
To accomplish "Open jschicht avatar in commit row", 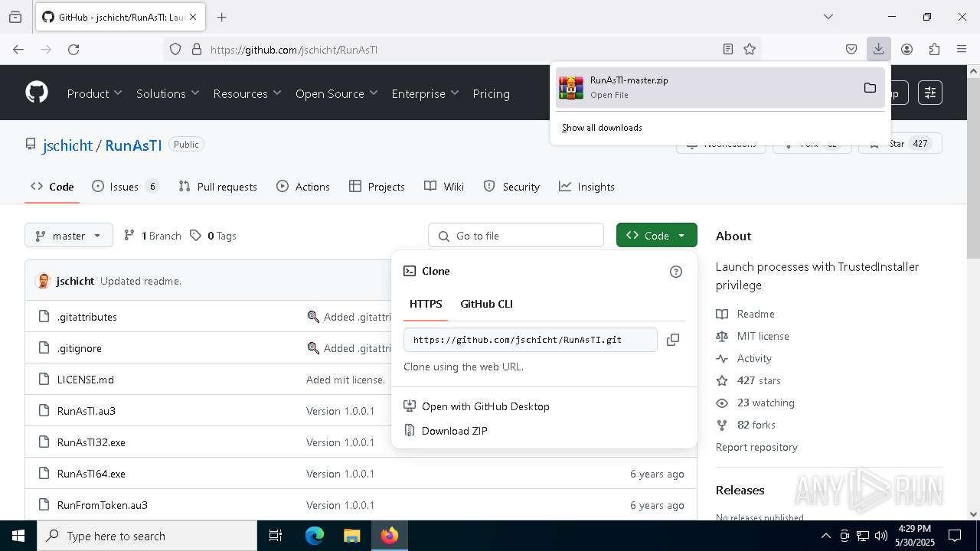I will pyautogui.click(x=44, y=281).
